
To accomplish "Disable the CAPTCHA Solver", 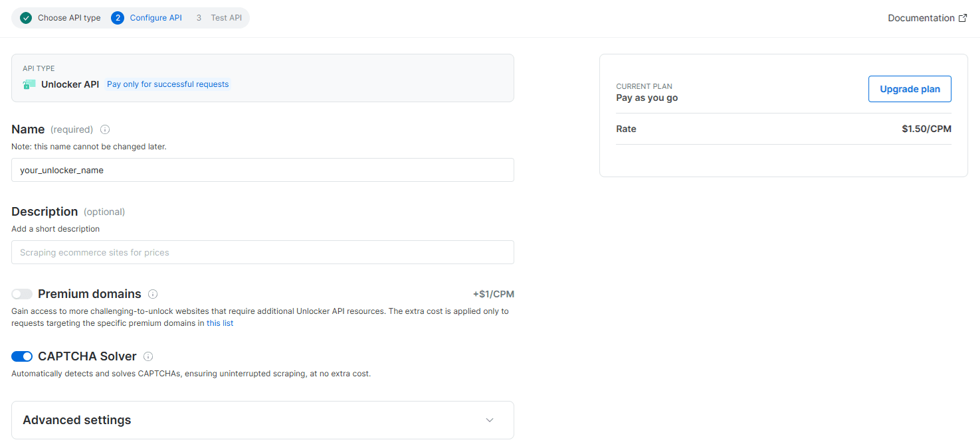I will pyautogui.click(x=22, y=356).
